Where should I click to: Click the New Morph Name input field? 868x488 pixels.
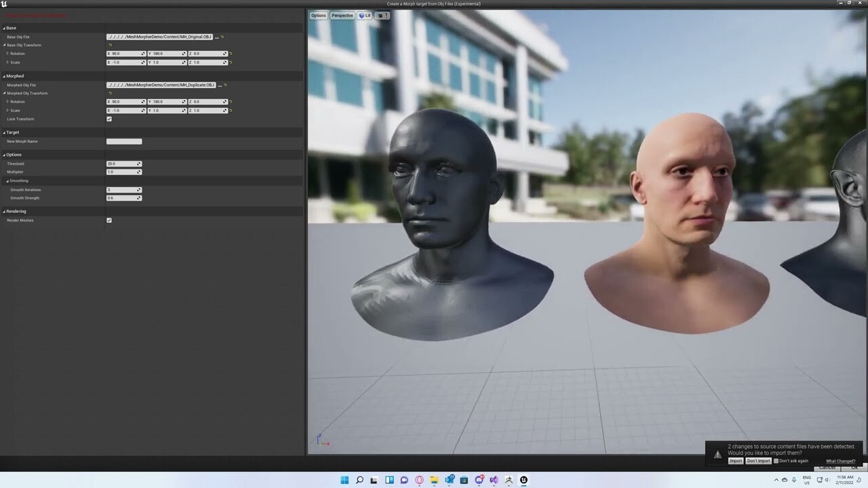tap(124, 141)
